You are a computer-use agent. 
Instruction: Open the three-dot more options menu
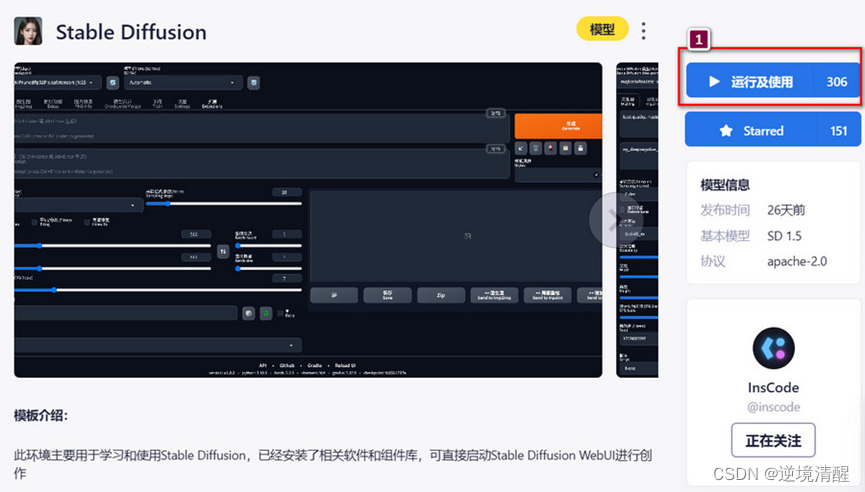point(643,31)
